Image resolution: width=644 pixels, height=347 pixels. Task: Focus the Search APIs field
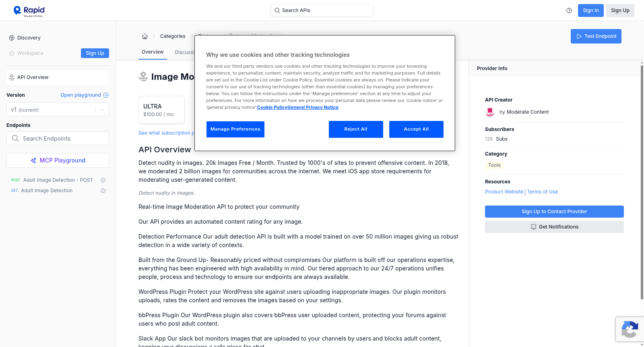point(322,10)
